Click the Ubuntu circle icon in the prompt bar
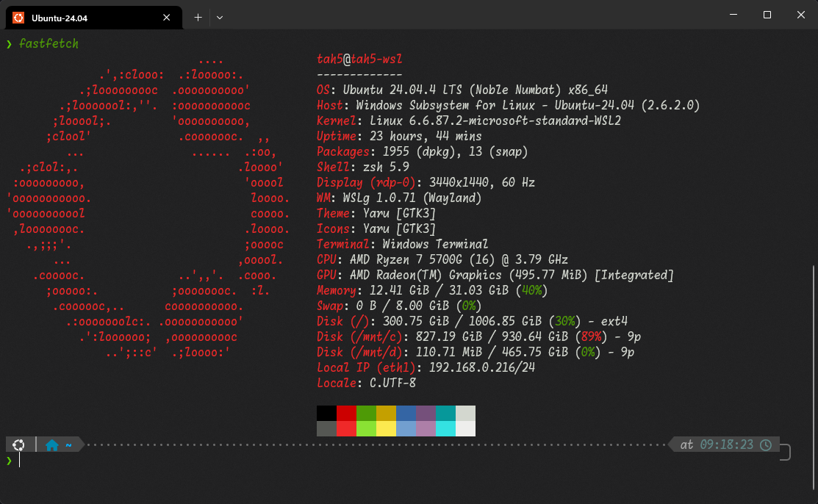 tap(18, 444)
